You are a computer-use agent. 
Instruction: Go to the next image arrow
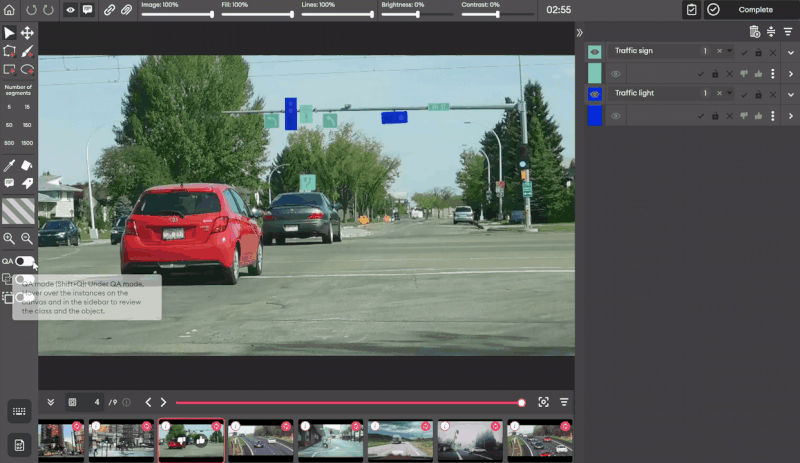[x=163, y=402]
